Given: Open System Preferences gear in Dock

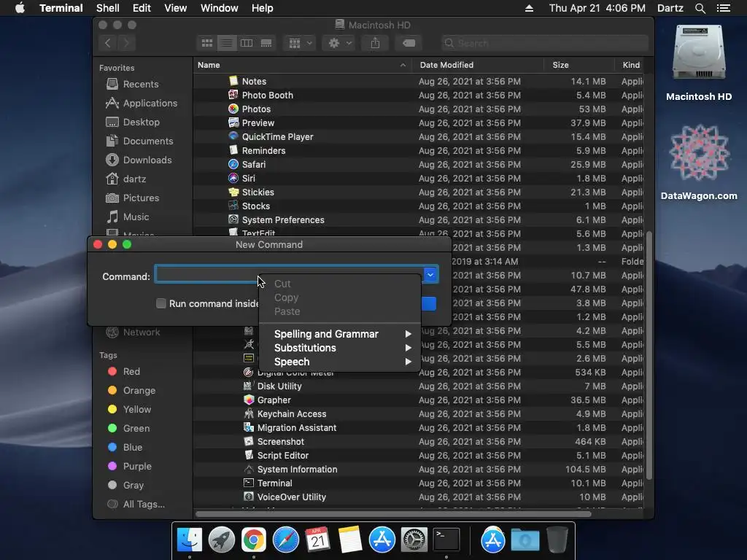Looking at the screenshot, I should (414, 540).
